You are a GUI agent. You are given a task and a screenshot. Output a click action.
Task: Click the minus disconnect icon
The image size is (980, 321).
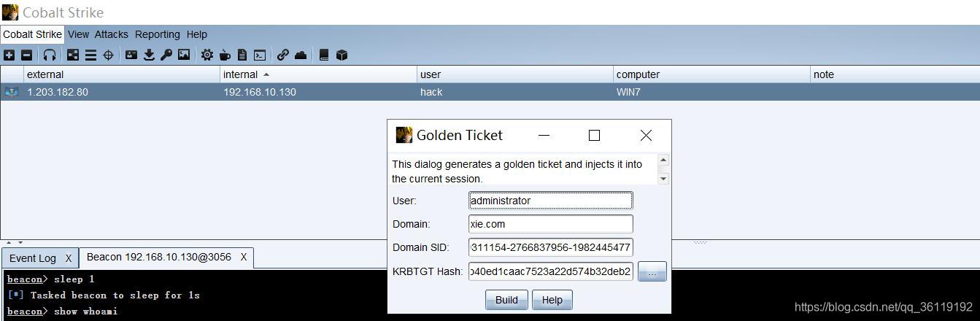click(26, 55)
